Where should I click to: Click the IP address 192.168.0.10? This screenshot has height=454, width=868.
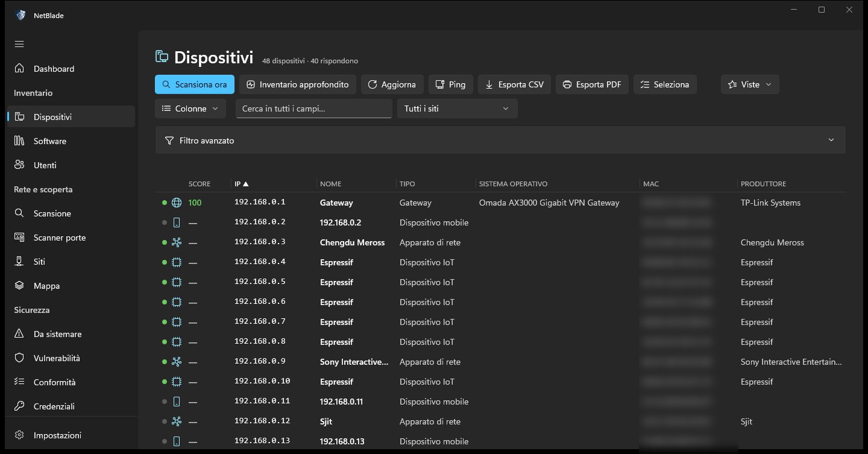[x=262, y=381]
